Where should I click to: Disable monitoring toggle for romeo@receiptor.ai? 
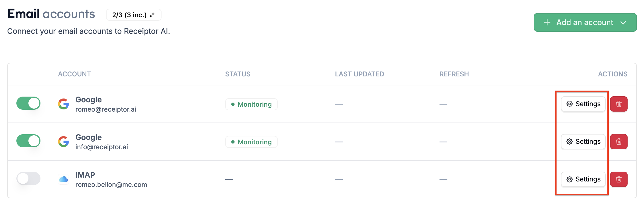tap(28, 103)
